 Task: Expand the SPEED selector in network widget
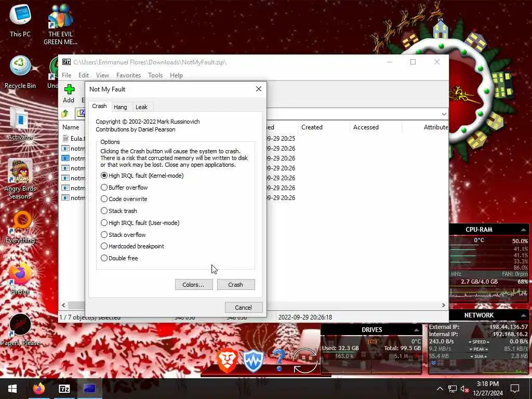click(x=478, y=342)
